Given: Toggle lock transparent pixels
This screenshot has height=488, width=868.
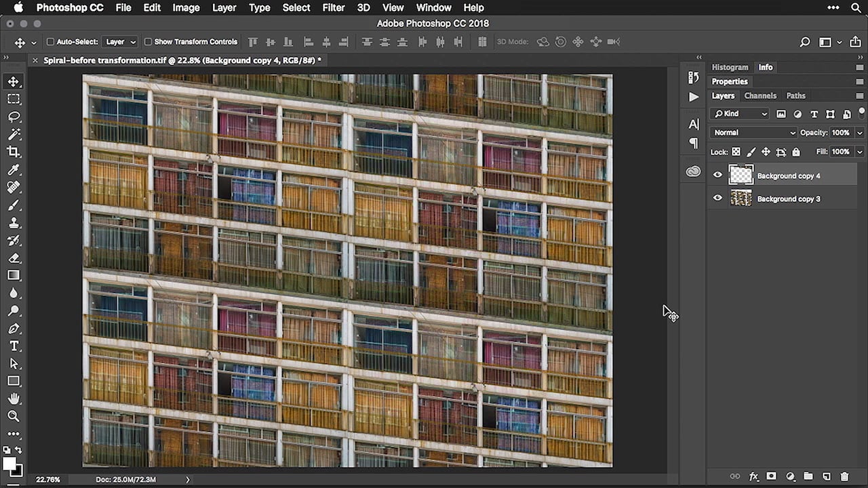Looking at the screenshot, I should 736,152.
